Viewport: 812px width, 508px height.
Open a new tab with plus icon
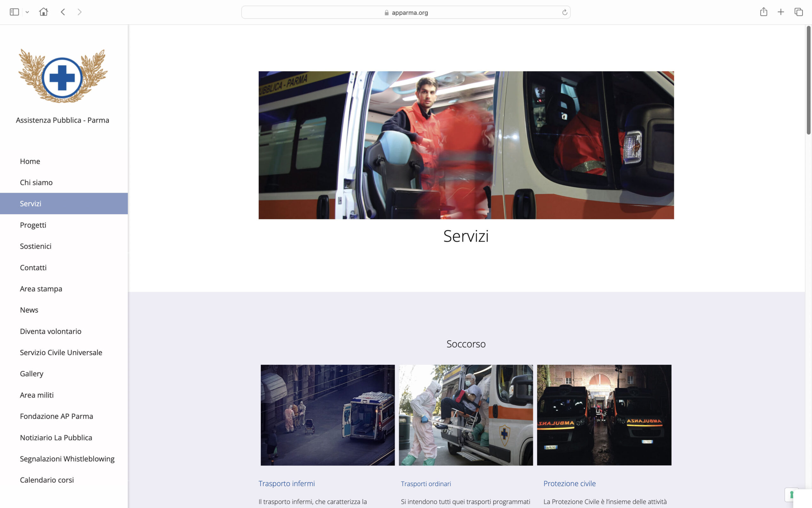point(781,12)
